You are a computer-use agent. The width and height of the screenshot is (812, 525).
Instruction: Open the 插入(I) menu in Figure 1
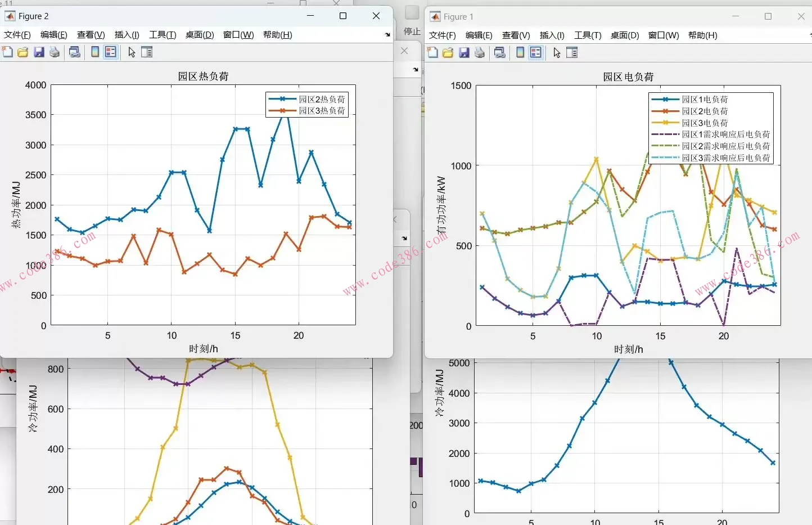(x=552, y=35)
